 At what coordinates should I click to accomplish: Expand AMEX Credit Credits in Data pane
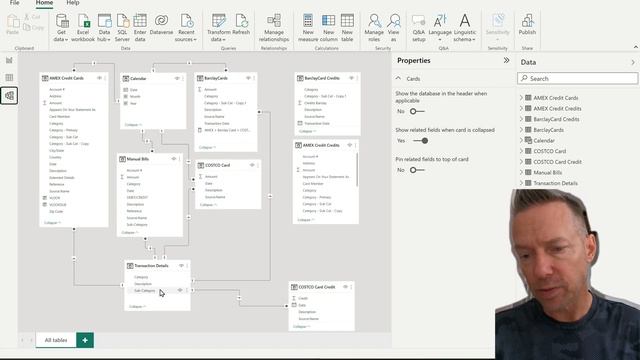[521, 109]
